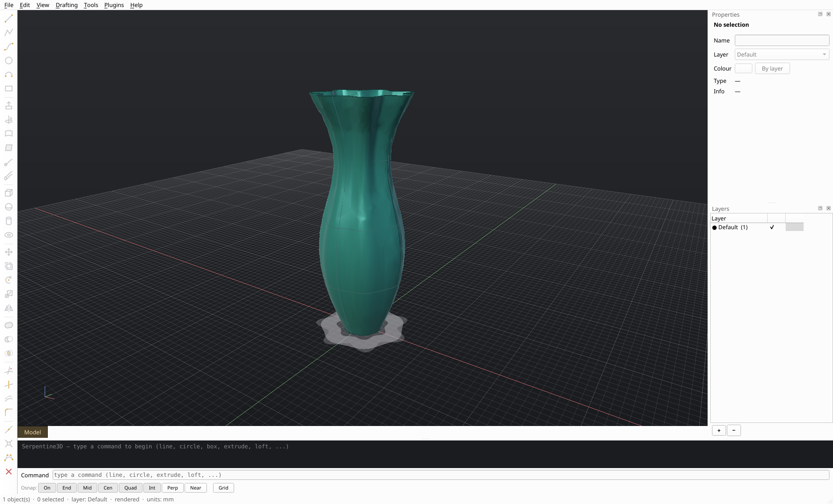833x504 pixels.
Task: Activate the Loft surface tool
Action: tap(9, 134)
